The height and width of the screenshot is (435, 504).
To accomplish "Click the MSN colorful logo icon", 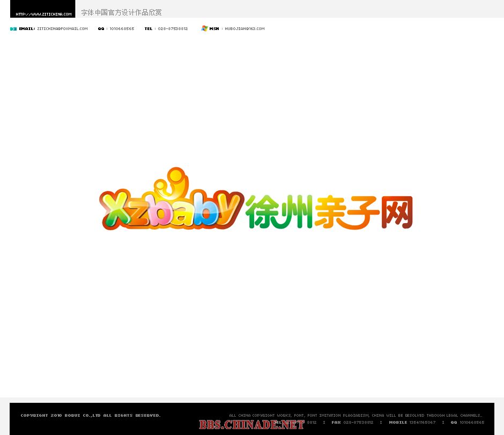I will click(204, 28).
